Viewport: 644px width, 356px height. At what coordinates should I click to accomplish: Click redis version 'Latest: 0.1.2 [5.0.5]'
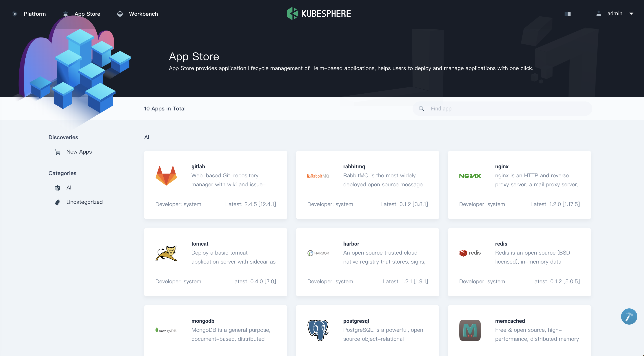point(555,281)
